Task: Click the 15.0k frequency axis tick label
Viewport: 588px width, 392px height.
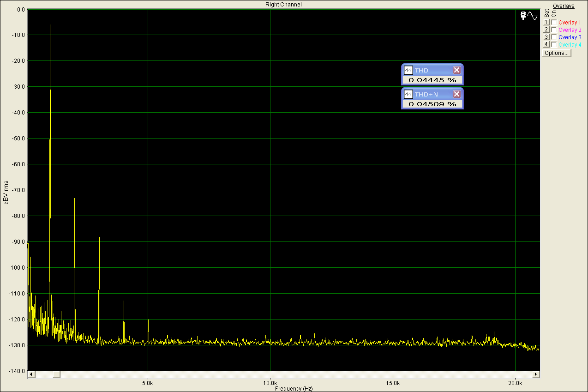Action: click(x=393, y=383)
